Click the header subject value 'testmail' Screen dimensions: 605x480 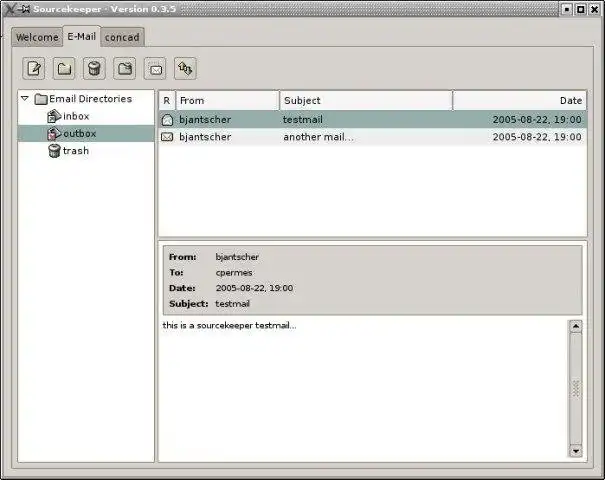pyautogui.click(x=232, y=304)
